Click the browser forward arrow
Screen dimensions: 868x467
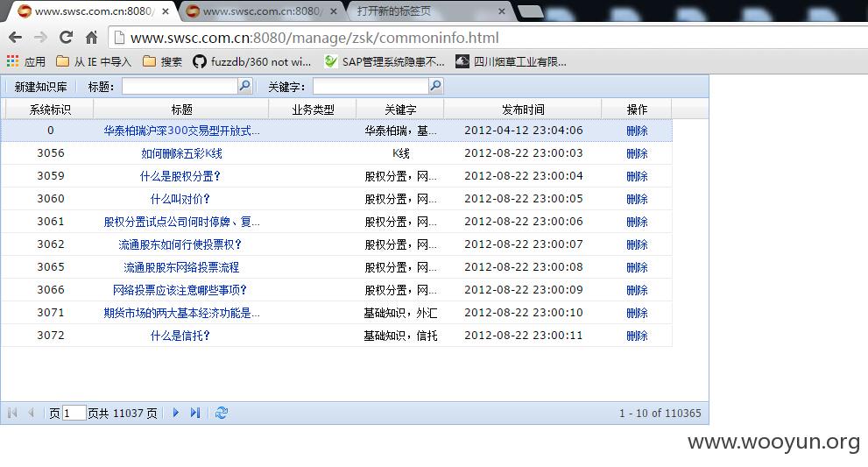click(40, 38)
